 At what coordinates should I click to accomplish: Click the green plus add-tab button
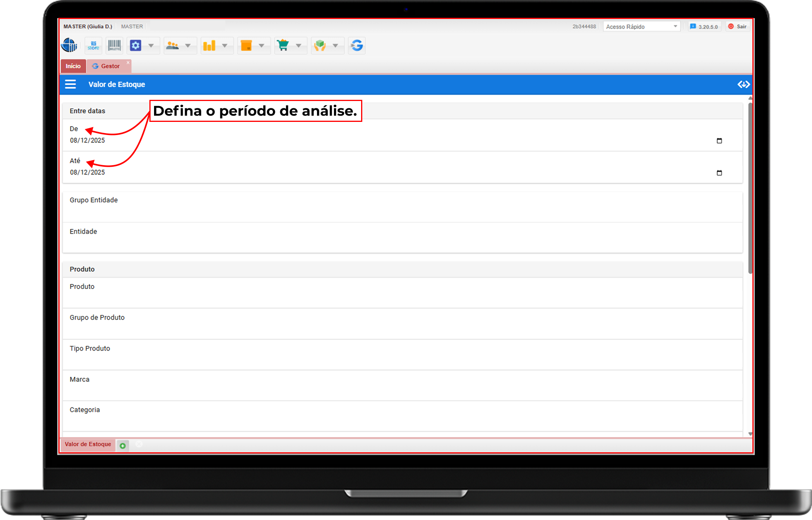[123, 446]
